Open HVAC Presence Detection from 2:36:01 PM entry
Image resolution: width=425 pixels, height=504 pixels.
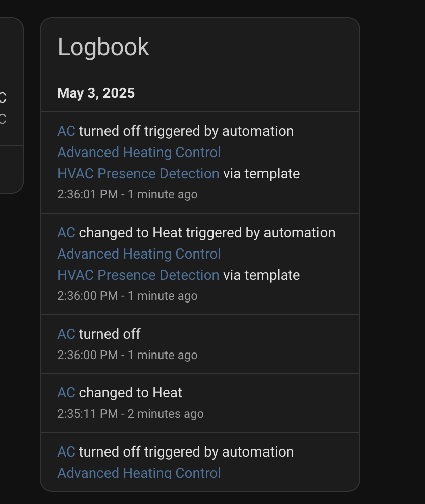point(138,174)
